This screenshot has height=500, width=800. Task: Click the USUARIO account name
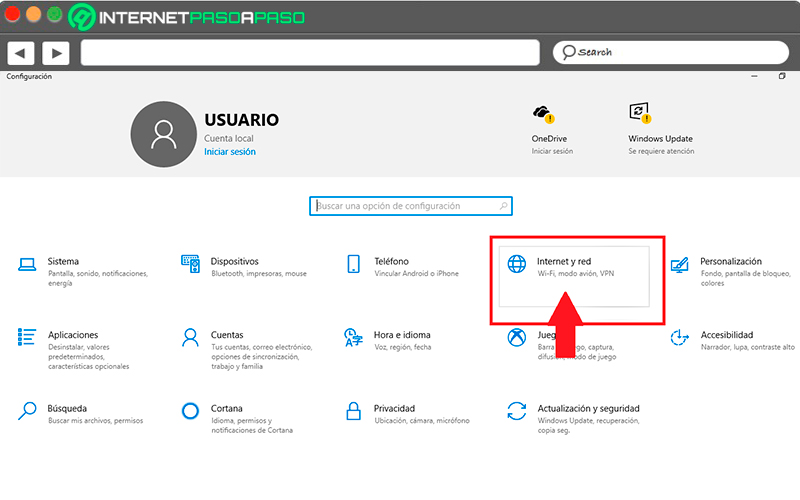coord(242,119)
